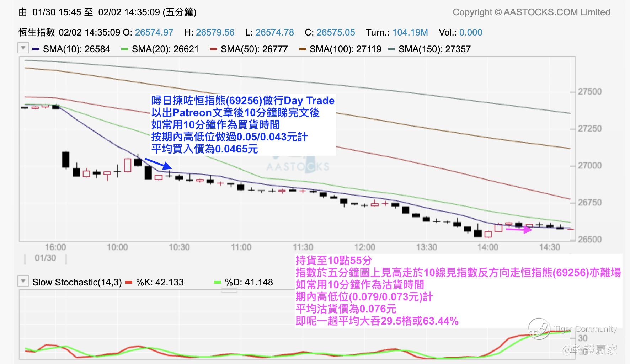
Task: Click the 01/30 date marker
Action: (x=46, y=258)
